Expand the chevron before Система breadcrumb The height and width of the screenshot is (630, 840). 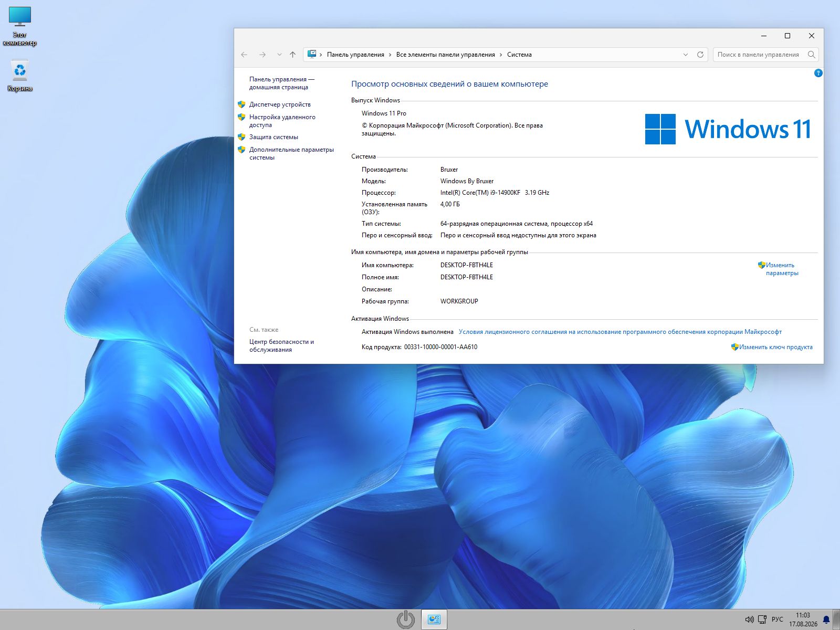[501, 55]
